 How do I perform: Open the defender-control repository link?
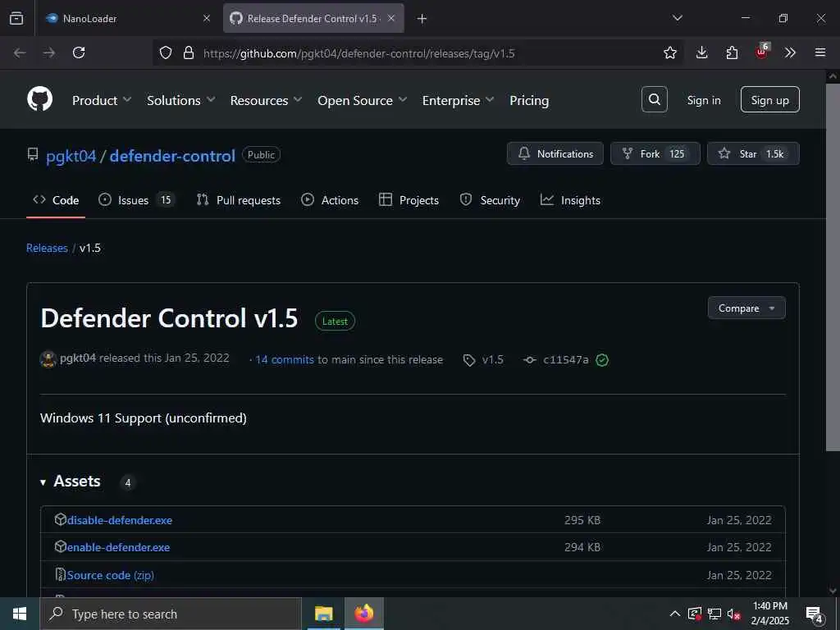point(172,156)
